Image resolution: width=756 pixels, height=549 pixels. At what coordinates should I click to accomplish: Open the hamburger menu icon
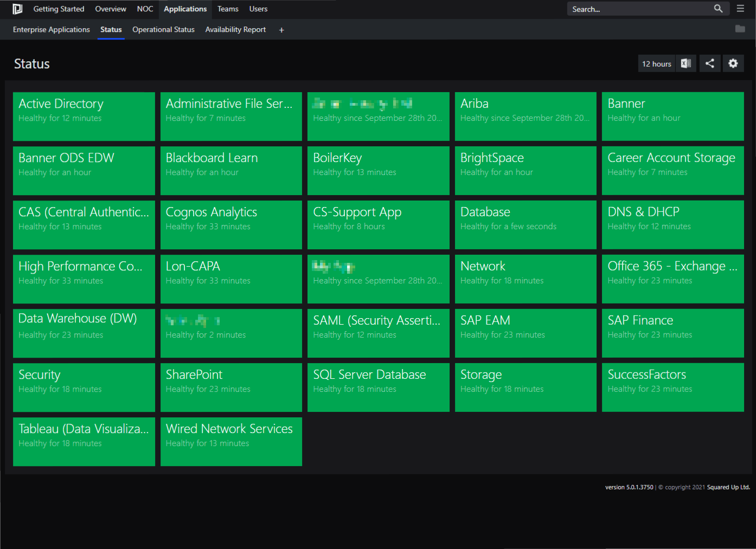tap(740, 9)
